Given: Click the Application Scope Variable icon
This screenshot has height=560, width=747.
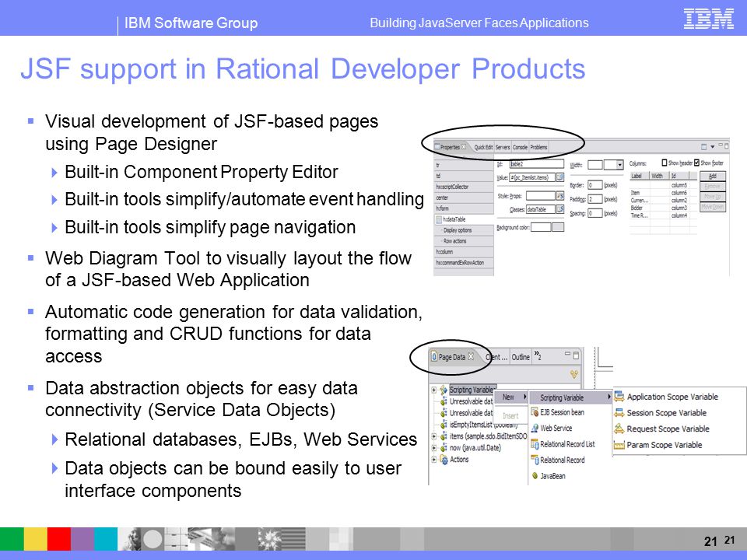Looking at the screenshot, I should [x=619, y=396].
